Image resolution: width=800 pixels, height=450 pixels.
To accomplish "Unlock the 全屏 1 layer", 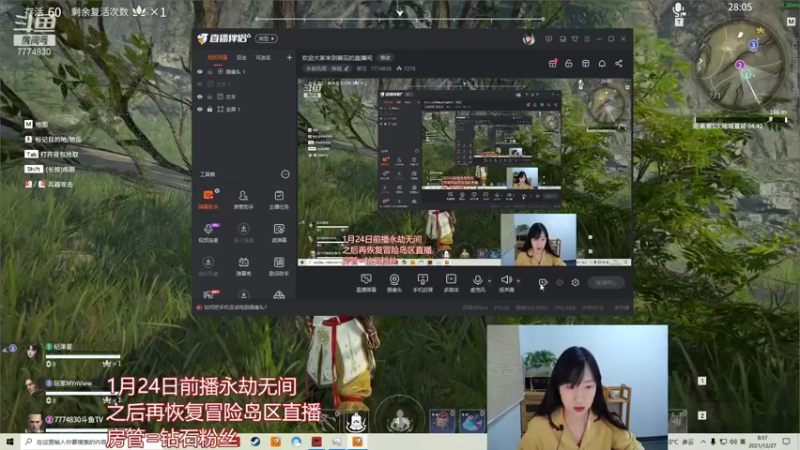I will point(210,109).
